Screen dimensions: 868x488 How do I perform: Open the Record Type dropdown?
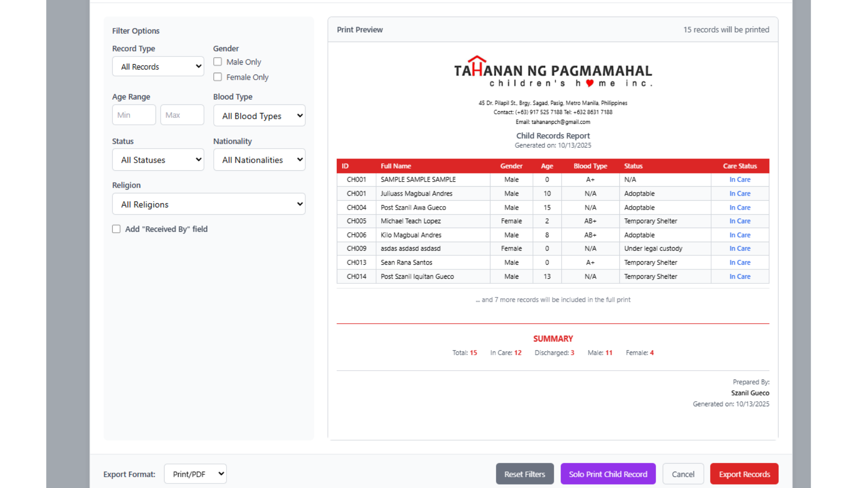coord(158,66)
